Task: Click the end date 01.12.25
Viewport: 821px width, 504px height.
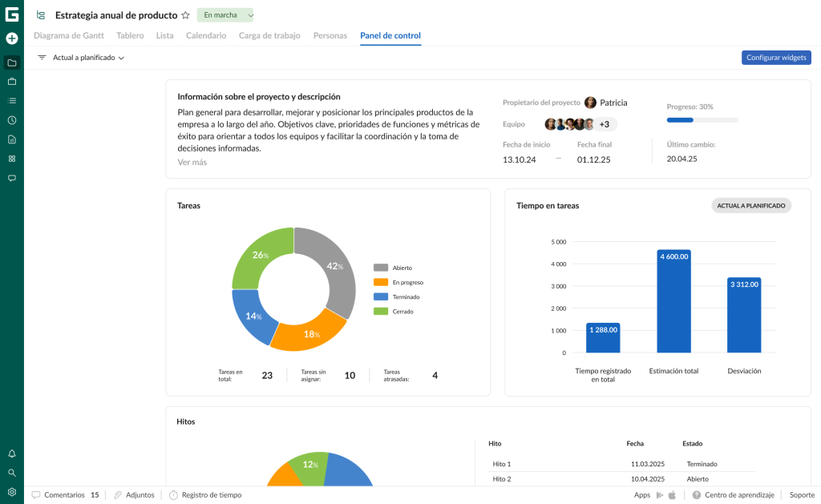Action: click(x=594, y=159)
